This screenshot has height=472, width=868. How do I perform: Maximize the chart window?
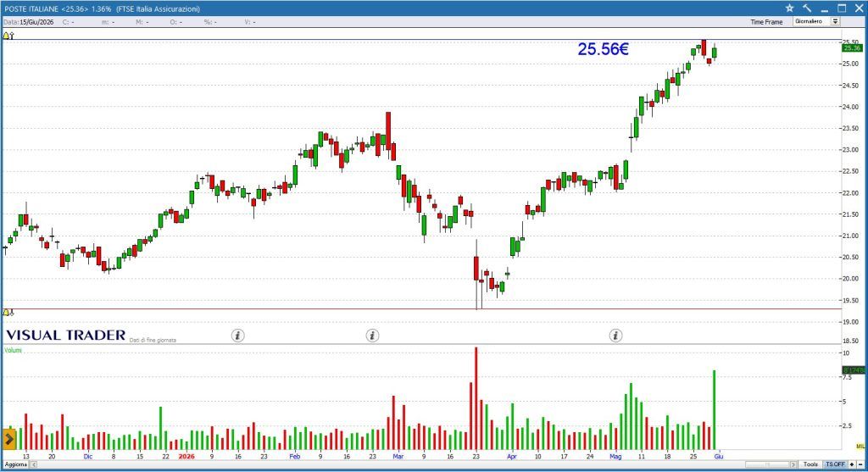coord(842,8)
